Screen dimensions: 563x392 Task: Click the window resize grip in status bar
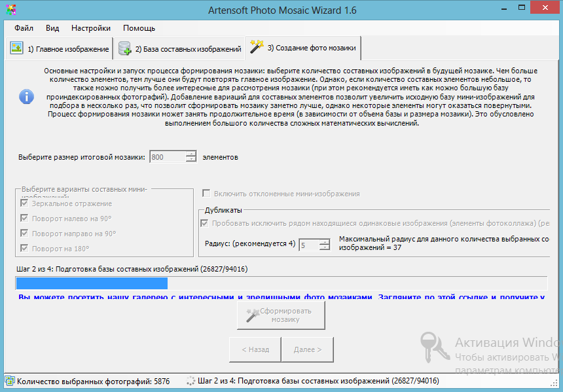click(554, 382)
